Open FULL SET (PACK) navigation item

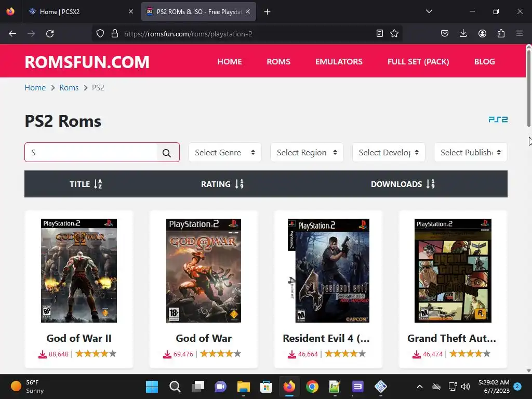pyautogui.click(x=418, y=61)
